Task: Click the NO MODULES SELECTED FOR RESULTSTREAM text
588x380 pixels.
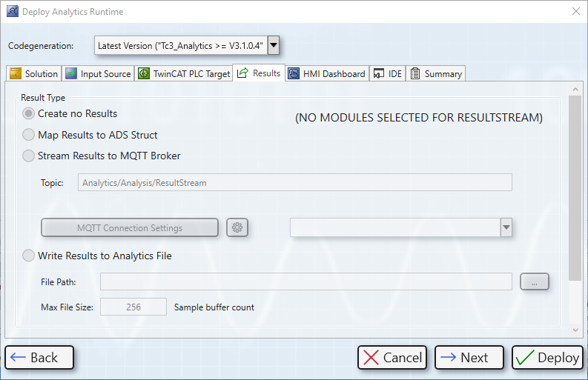Action: point(419,118)
